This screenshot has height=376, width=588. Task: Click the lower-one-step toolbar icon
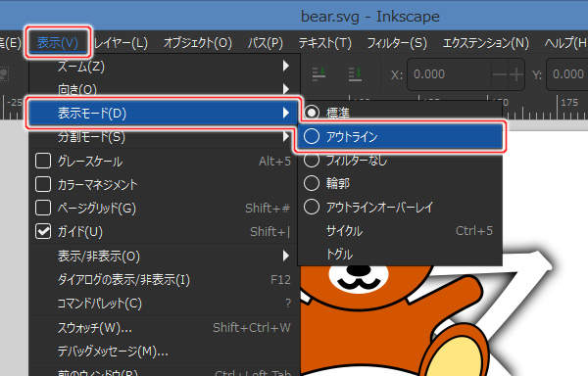coord(318,73)
